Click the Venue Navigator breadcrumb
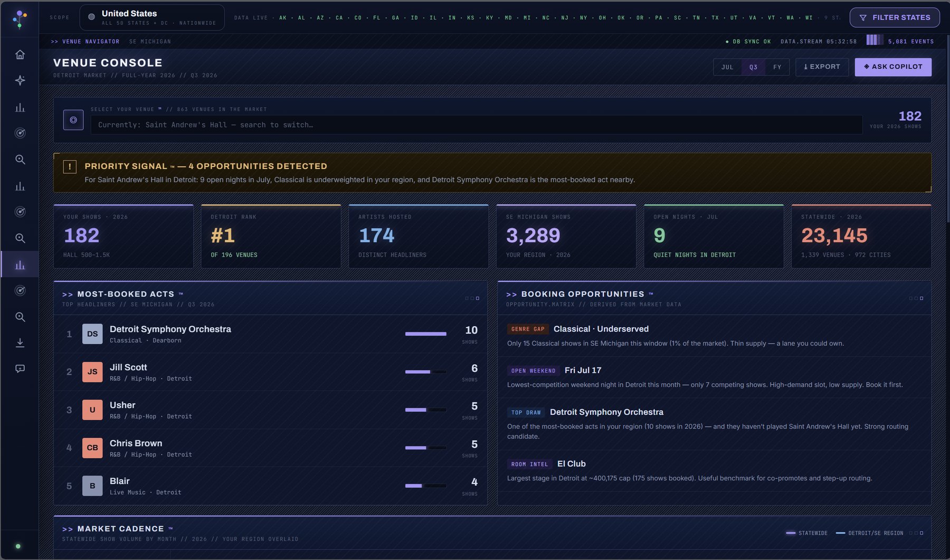950x560 pixels. point(85,42)
